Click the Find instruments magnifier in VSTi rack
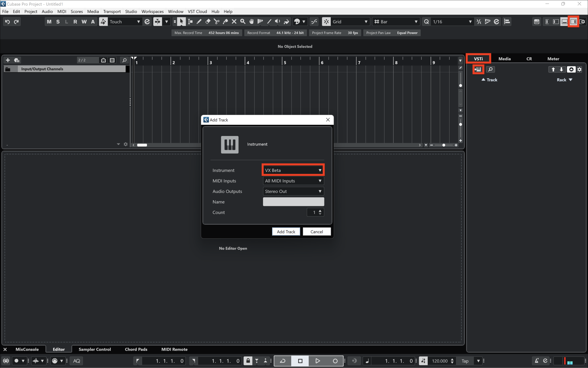 pos(491,69)
